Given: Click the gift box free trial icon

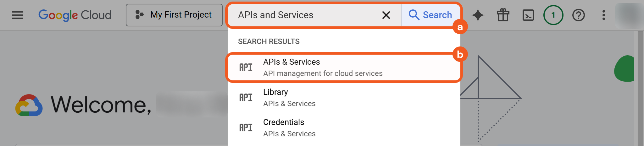Looking at the screenshot, I should (x=503, y=15).
